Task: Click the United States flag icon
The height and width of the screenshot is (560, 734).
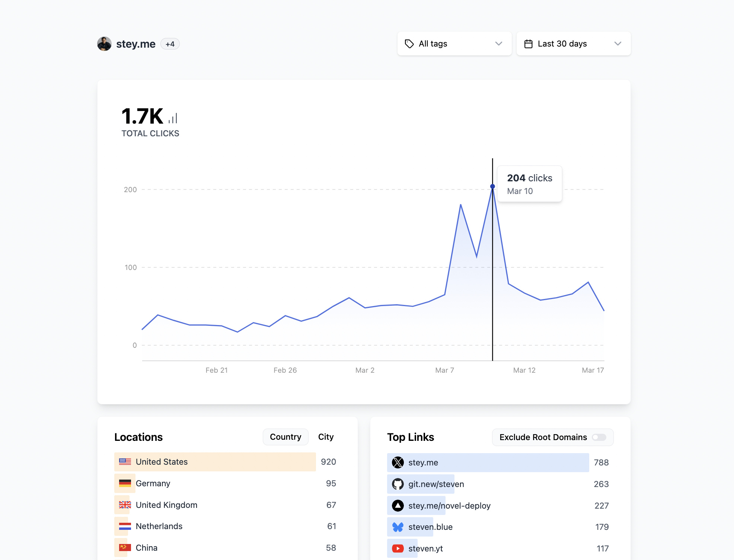Action: 125,462
